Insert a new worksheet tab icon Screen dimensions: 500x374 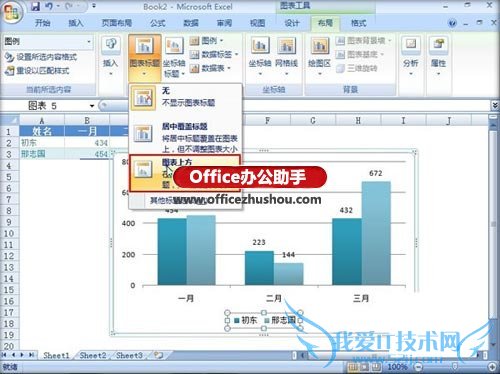click(159, 355)
